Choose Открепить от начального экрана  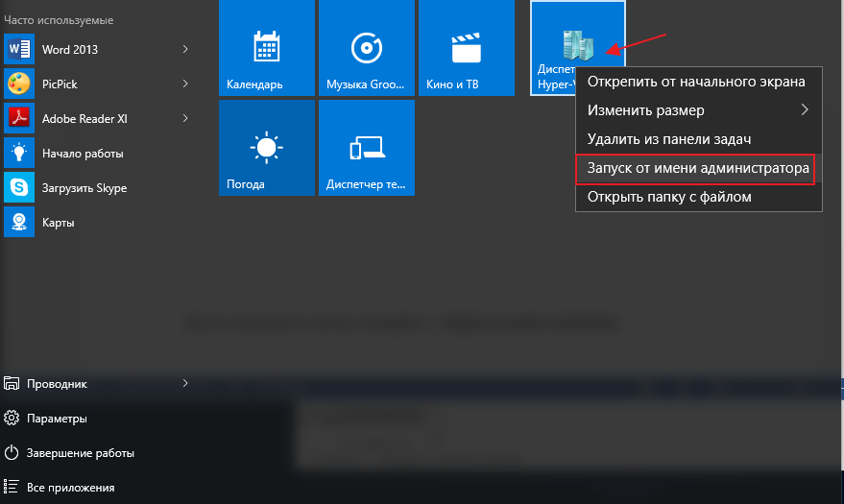697,82
